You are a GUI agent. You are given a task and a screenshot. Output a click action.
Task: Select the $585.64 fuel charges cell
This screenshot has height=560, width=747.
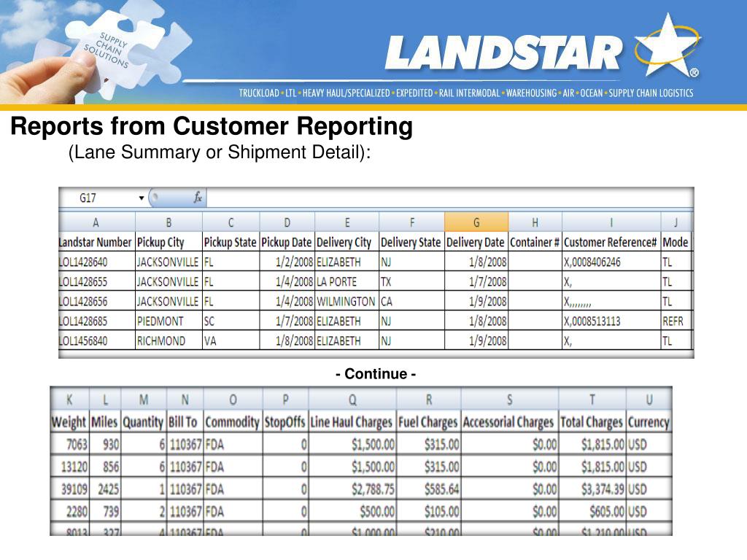click(x=429, y=489)
